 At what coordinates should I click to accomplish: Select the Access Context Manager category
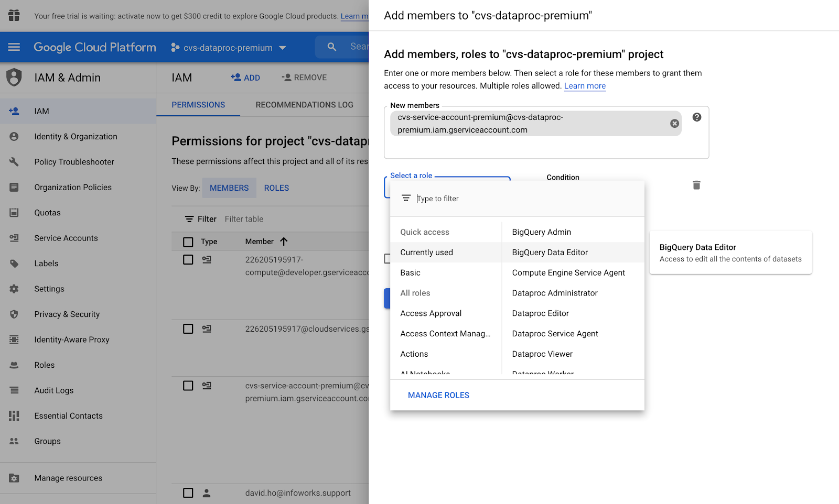tap(446, 334)
